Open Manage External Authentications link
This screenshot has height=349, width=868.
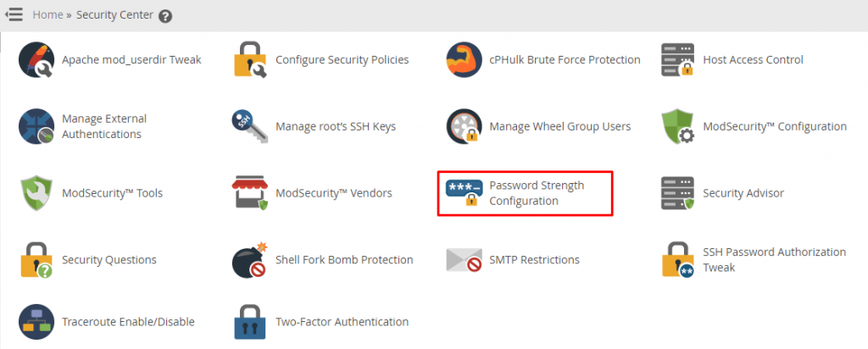pyautogui.click(x=104, y=127)
